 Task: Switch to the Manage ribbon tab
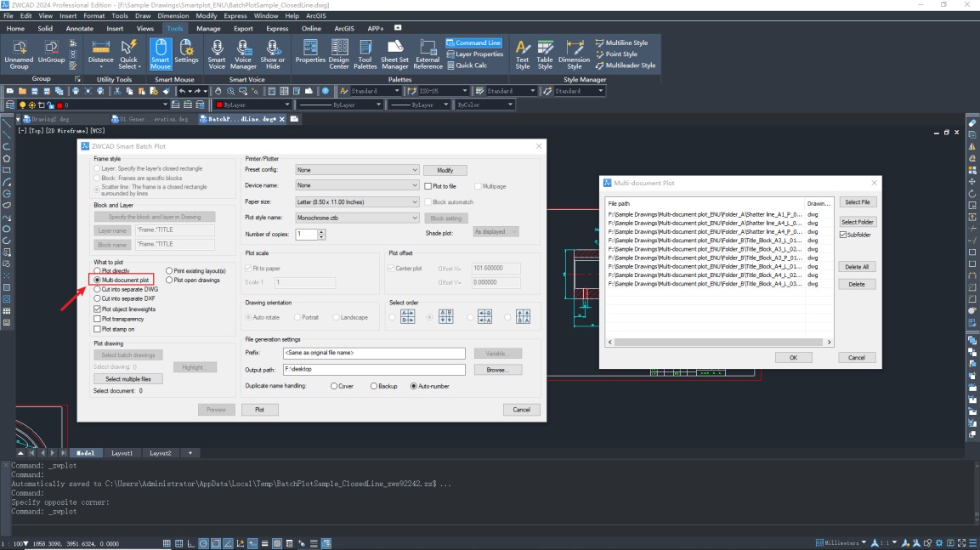(208, 28)
